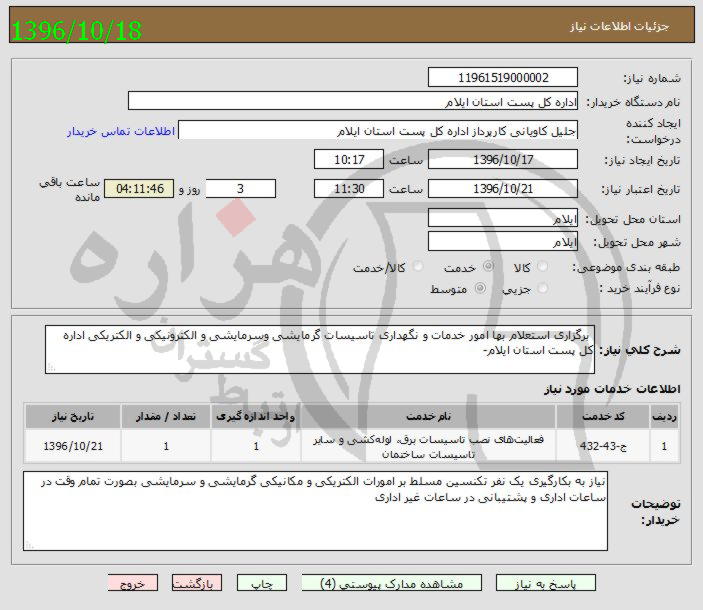This screenshot has width=703, height=610.
Task: Click the چاپ print button
Action: pyautogui.click(x=262, y=583)
